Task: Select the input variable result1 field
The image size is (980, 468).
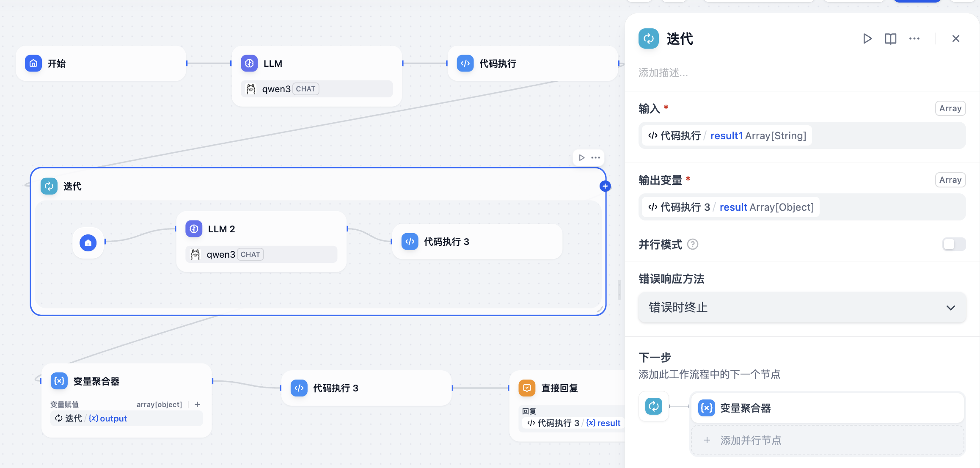Action: tap(727, 135)
